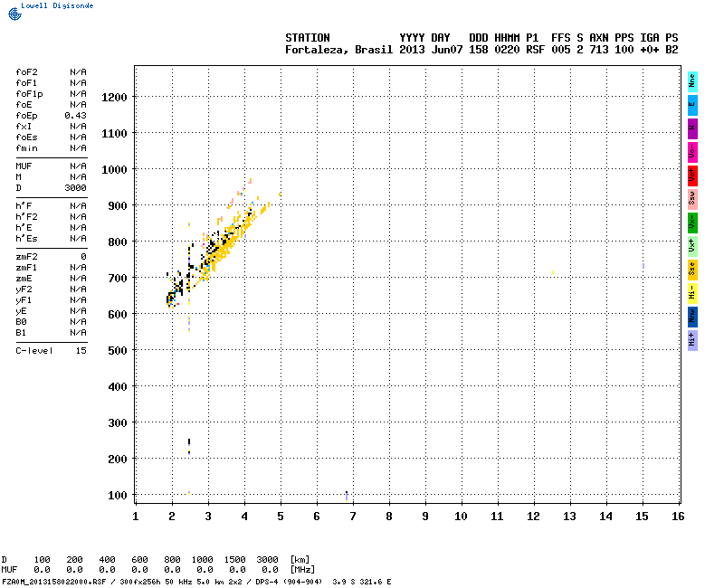Click the yE parameter label
The width and height of the screenshot is (724, 588).
click(x=21, y=311)
